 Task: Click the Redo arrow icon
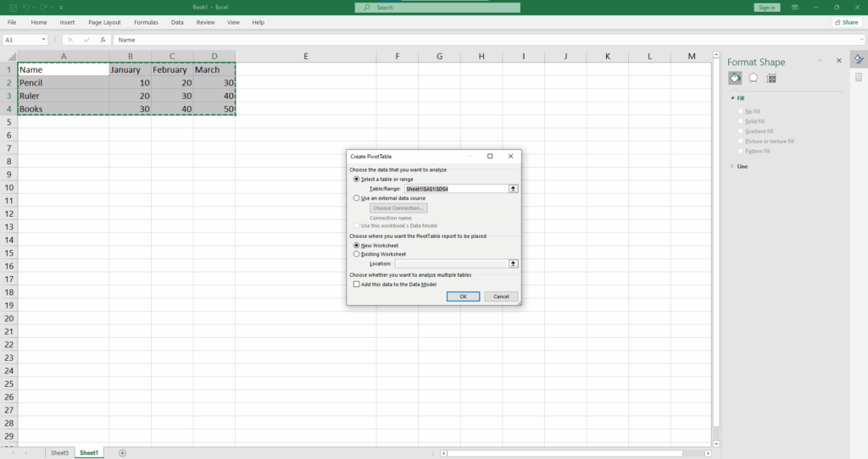44,8
